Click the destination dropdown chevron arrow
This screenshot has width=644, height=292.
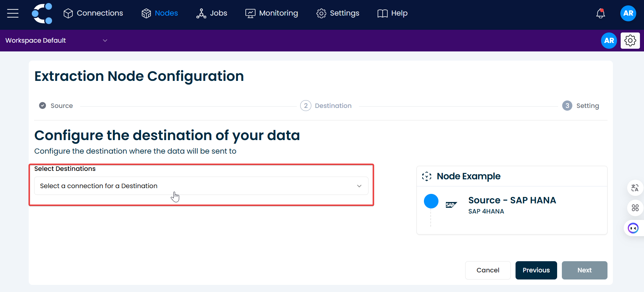359,186
